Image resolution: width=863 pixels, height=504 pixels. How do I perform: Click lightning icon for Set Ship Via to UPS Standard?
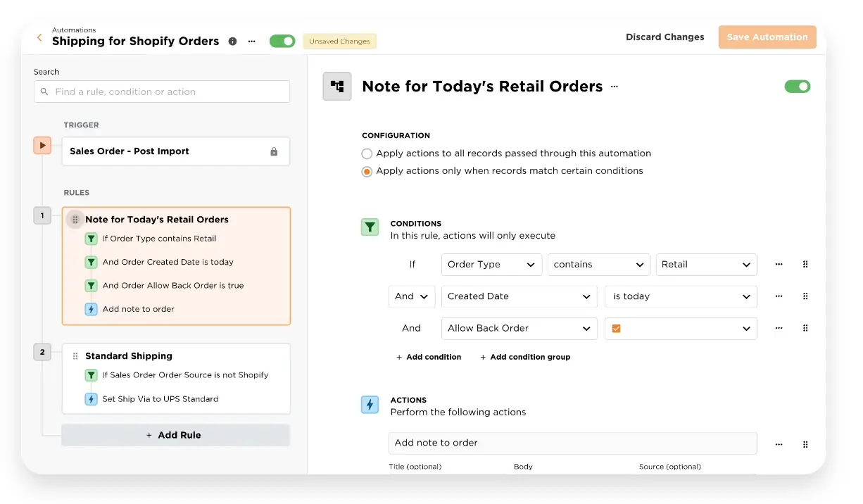tap(91, 399)
